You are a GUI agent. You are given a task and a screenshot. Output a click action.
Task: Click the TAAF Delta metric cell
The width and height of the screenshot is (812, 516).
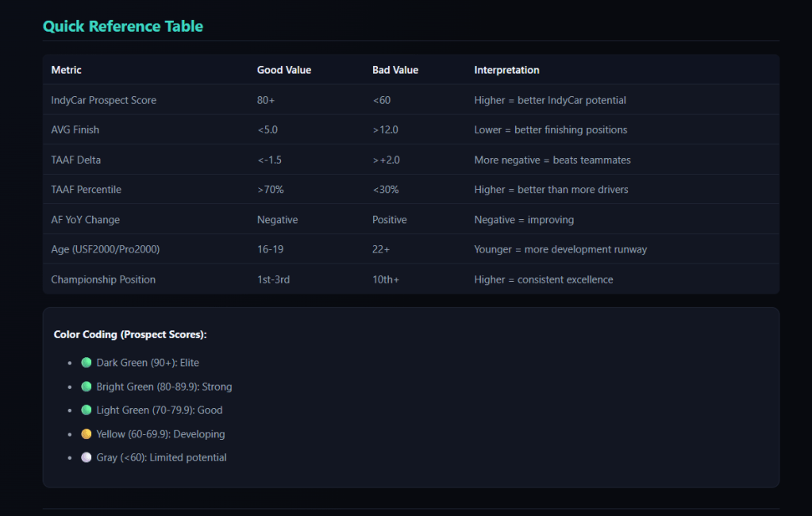pos(76,160)
